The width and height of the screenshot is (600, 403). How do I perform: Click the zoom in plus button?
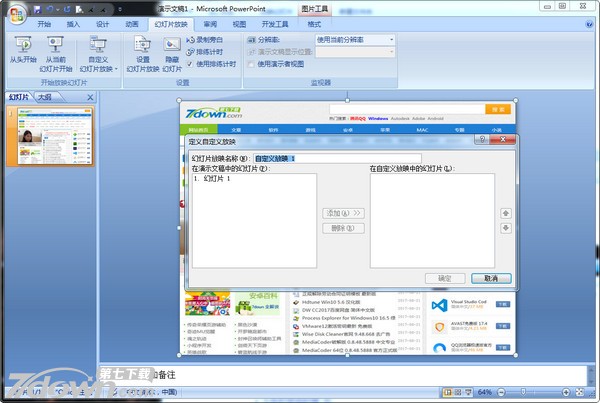point(566,392)
